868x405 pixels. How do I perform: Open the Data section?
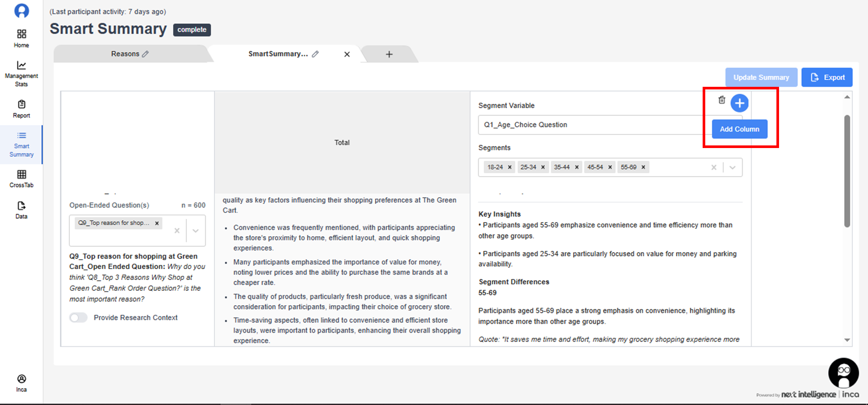(x=21, y=210)
